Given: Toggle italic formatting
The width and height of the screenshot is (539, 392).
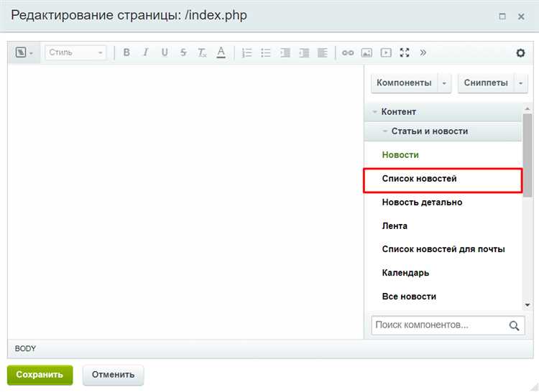Looking at the screenshot, I should (x=146, y=52).
